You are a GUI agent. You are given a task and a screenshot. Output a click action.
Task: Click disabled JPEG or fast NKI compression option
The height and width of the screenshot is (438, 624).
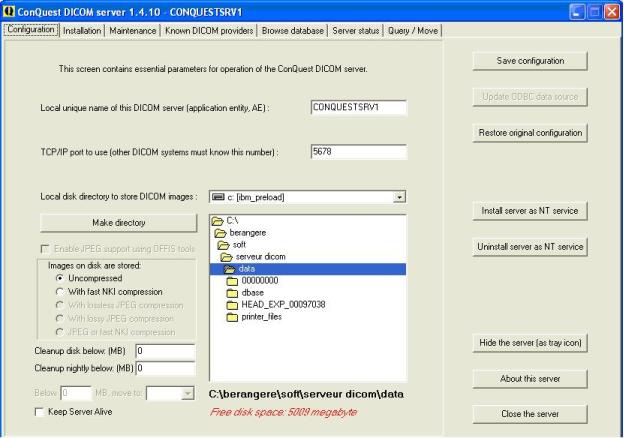point(60,332)
